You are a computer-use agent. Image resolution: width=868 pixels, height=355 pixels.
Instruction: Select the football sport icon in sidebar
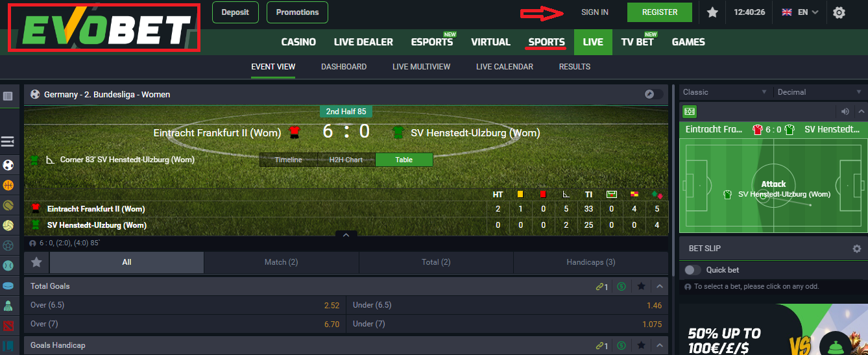click(8, 165)
